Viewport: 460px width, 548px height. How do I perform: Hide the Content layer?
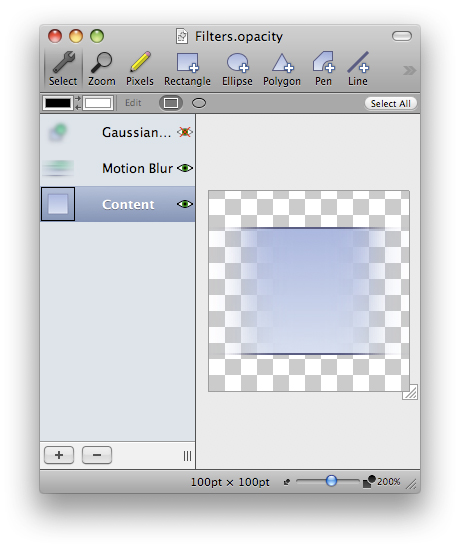coord(185,204)
